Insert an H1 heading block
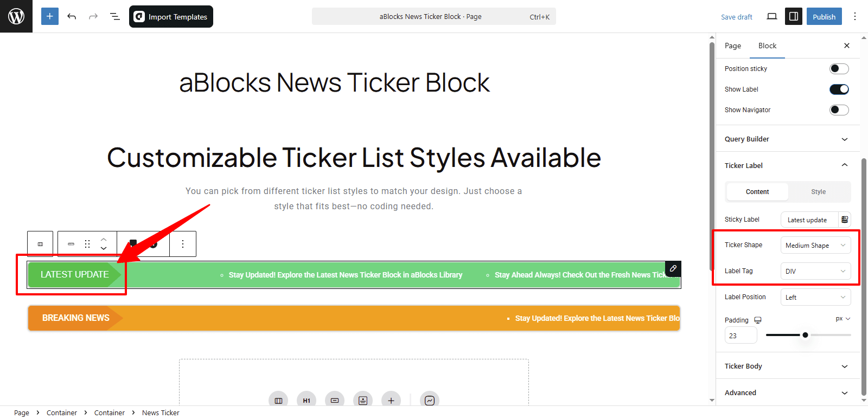The width and height of the screenshot is (868, 419). pyautogui.click(x=307, y=401)
